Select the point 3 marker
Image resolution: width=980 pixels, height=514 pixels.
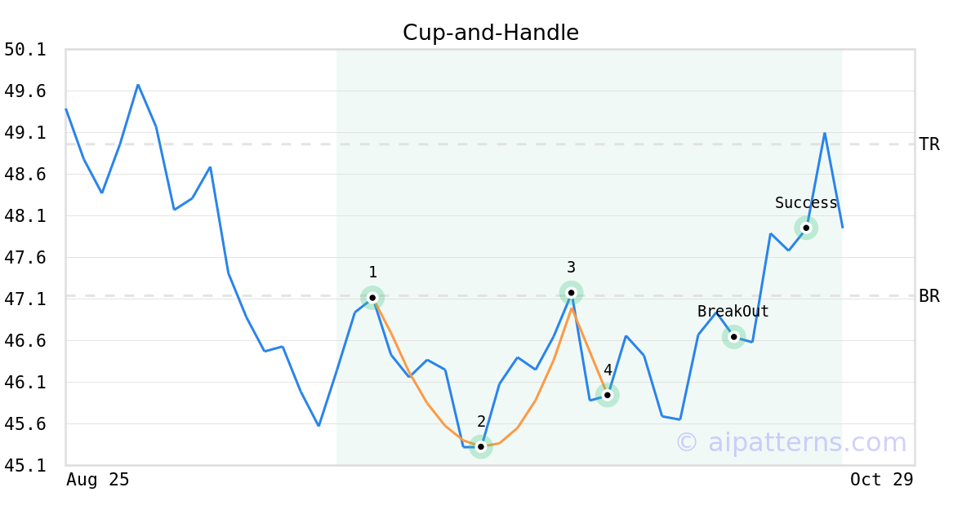(x=572, y=292)
